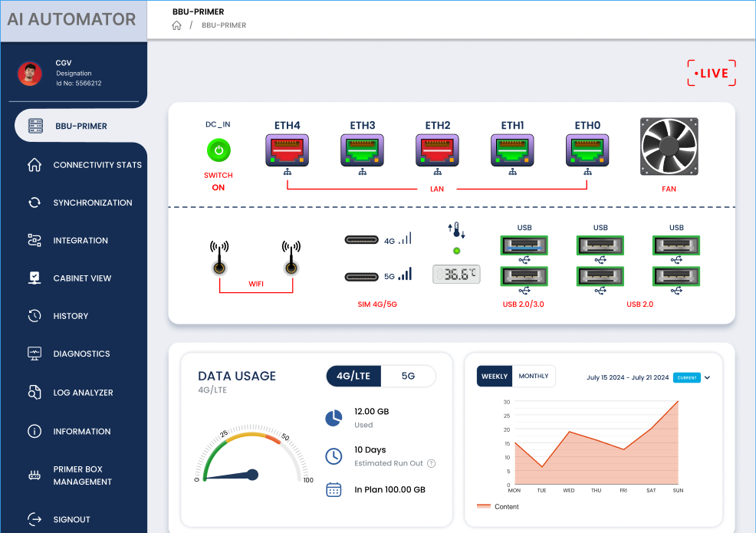Image resolution: width=756 pixels, height=533 pixels.
Task: Click the estimated run out help icon
Action: [x=431, y=463]
